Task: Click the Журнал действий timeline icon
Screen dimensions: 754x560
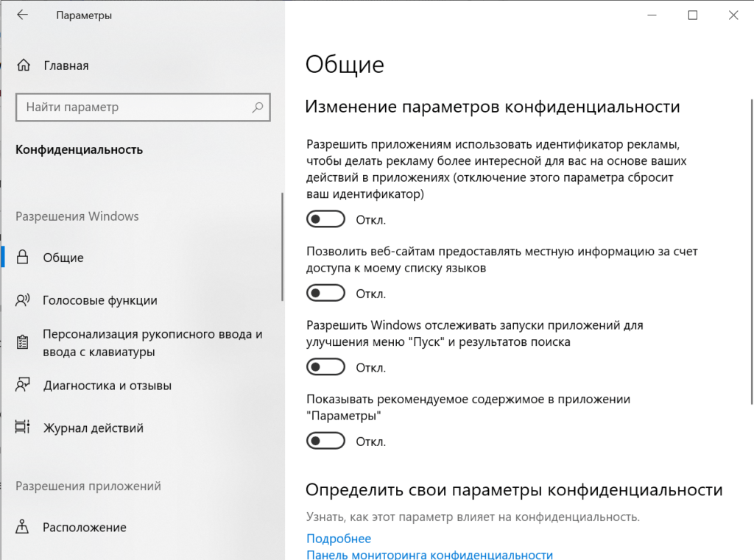Action: coord(23,427)
